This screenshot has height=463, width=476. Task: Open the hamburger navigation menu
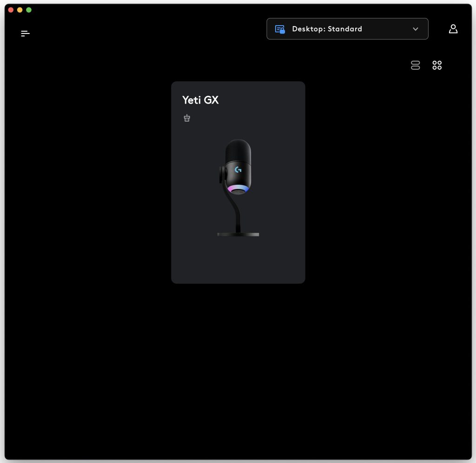click(25, 33)
